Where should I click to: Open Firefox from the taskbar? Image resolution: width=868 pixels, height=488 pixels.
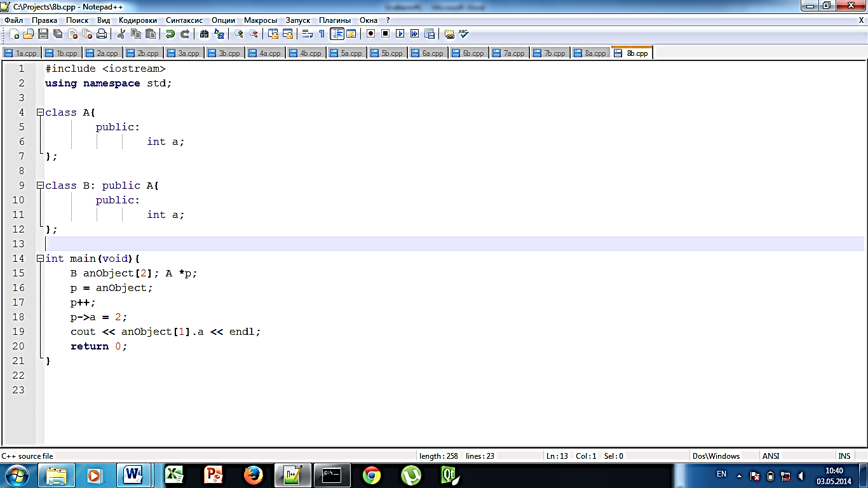click(253, 475)
